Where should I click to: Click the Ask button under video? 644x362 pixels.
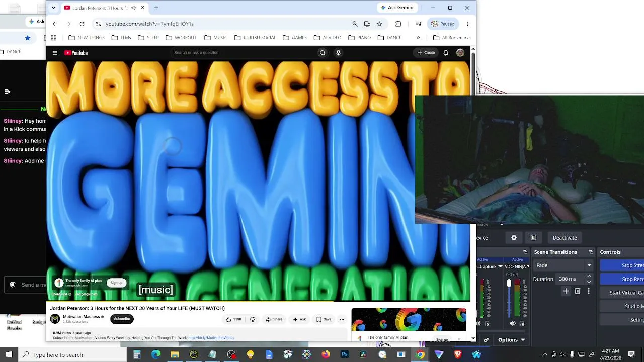[x=299, y=319]
